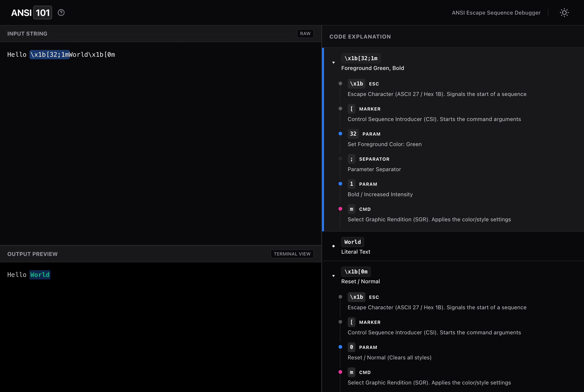Image resolution: width=584 pixels, height=392 pixels.
Task: Click 'Hello' in the output preview
Action: tap(17, 275)
